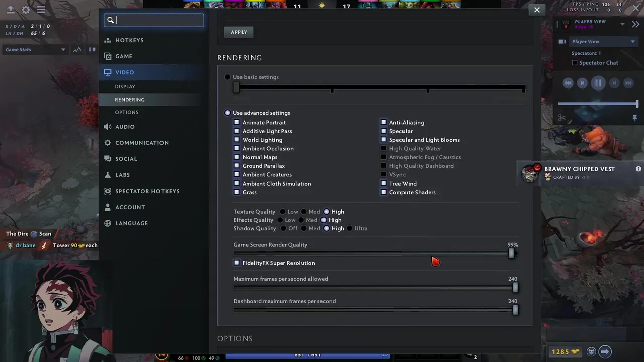Open Social settings
644x362 pixels.
tap(153, 159)
